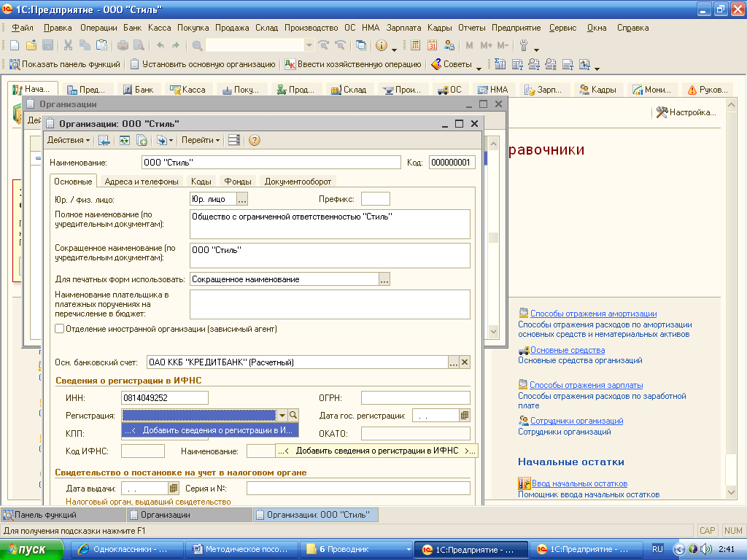Open the 6 Проводник taskbar group
Screen dimensions: 747x560
[x=356, y=550]
